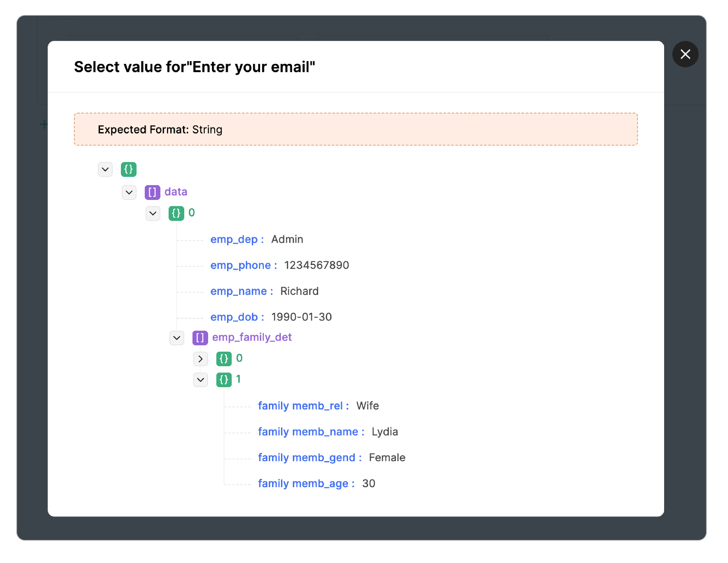Image resolution: width=728 pixels, height=563 pixels.
Task: Collapse family member 1 using its chevron
Action: (x=200, y=380)
